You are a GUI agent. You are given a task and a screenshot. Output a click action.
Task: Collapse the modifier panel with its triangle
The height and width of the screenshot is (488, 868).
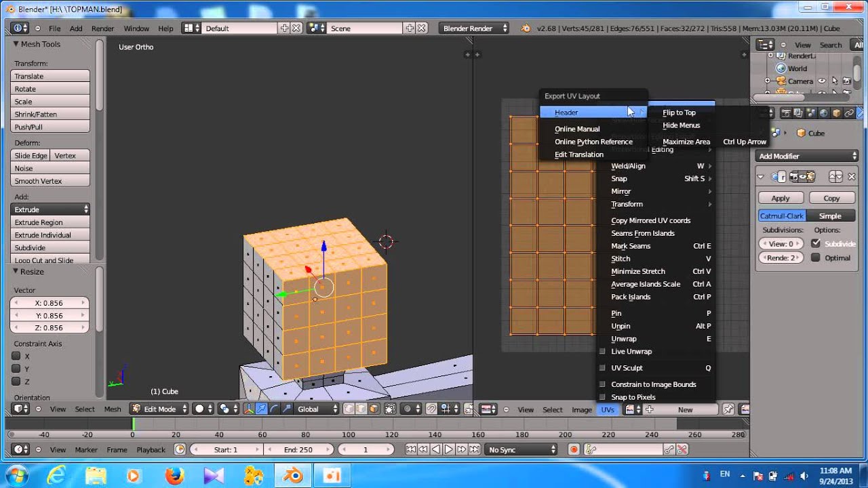tap(761, 177)
